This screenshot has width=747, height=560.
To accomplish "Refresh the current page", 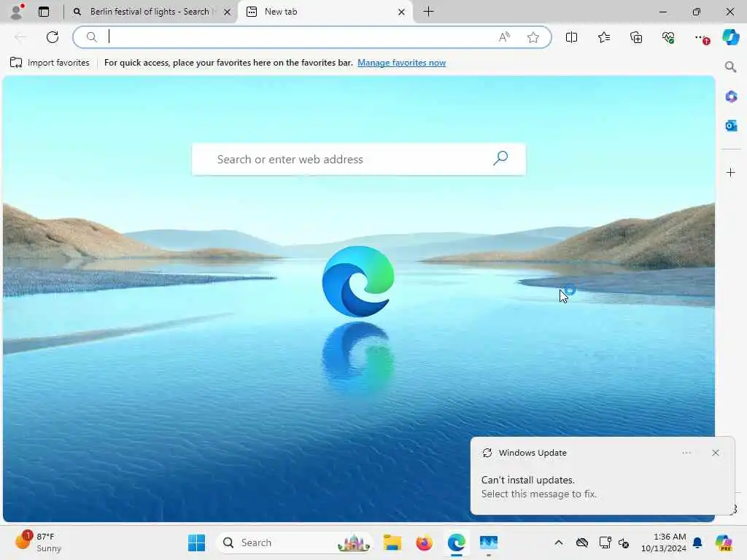I will (53, 37).
